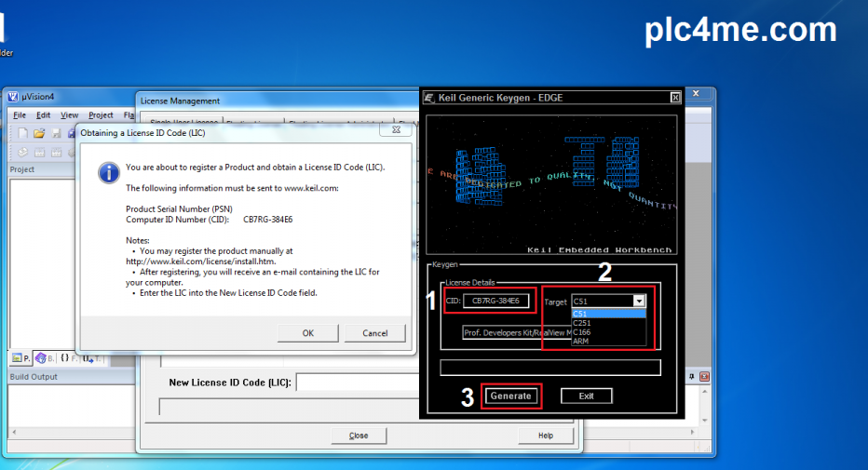Switch to the Templates tab icon in Project panel
Screen dimensions: 868x470
(88, 358)
